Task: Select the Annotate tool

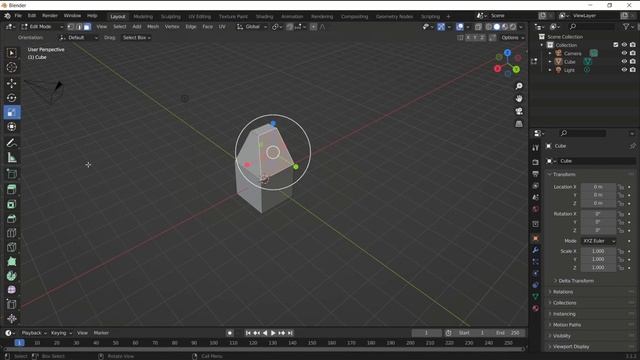Action: click(x=11, y=143)
